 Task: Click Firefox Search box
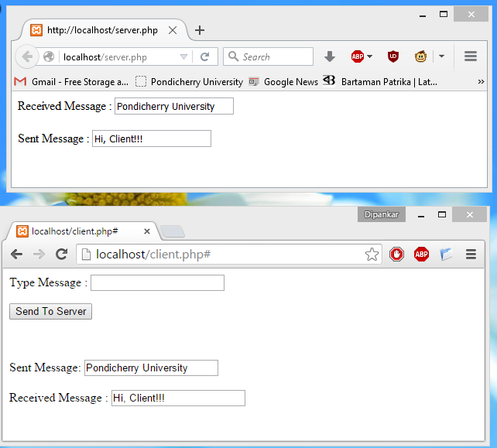268,56
